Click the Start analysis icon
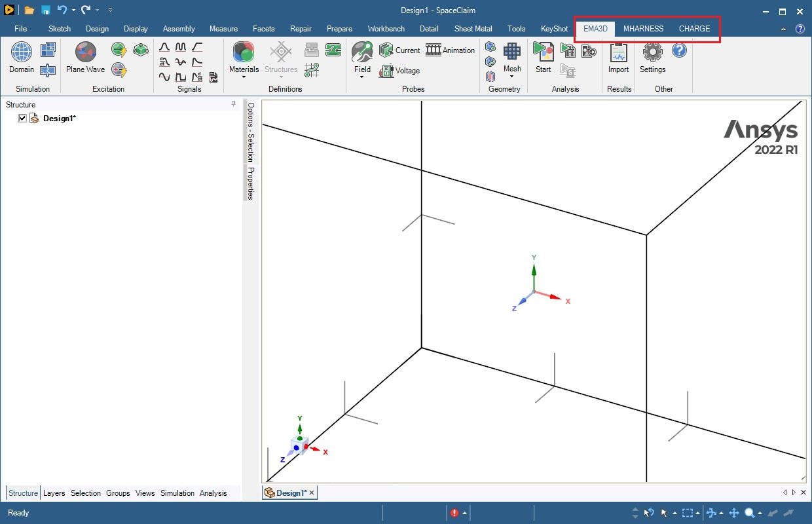 coord(543,52)
